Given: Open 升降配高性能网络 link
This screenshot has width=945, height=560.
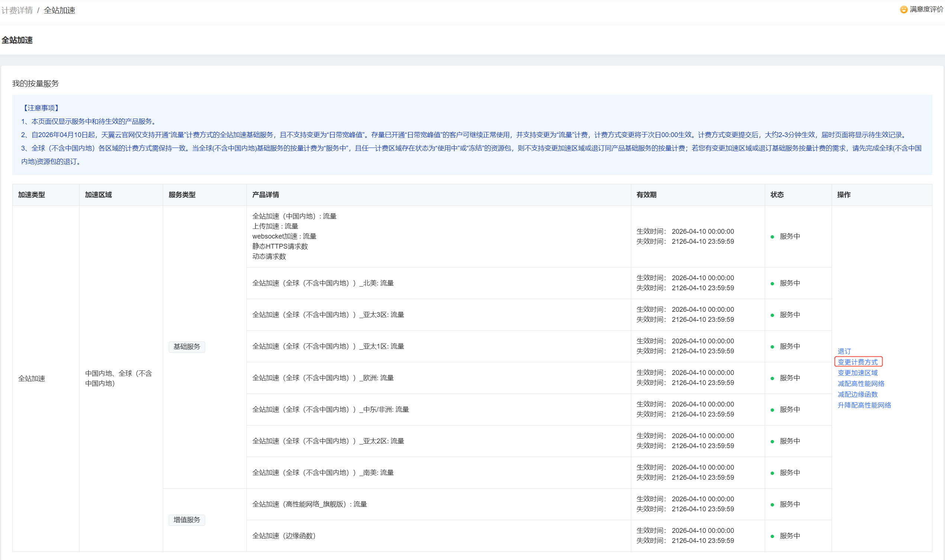Looking at the screenshot, I should tap(864, 405).
